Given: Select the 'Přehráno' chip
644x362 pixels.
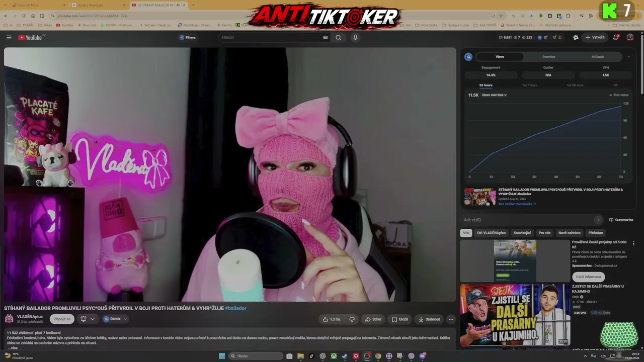Looking at the screenshot, I should [596, 233].
